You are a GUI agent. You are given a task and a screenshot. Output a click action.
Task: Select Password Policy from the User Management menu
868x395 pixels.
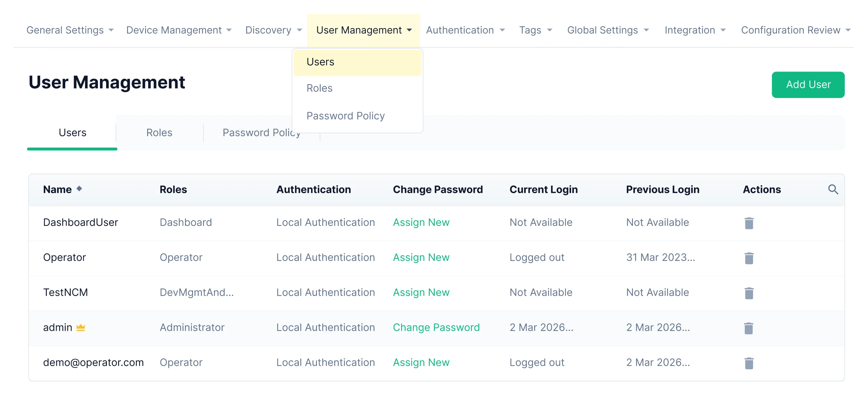(x=345, y=115)
